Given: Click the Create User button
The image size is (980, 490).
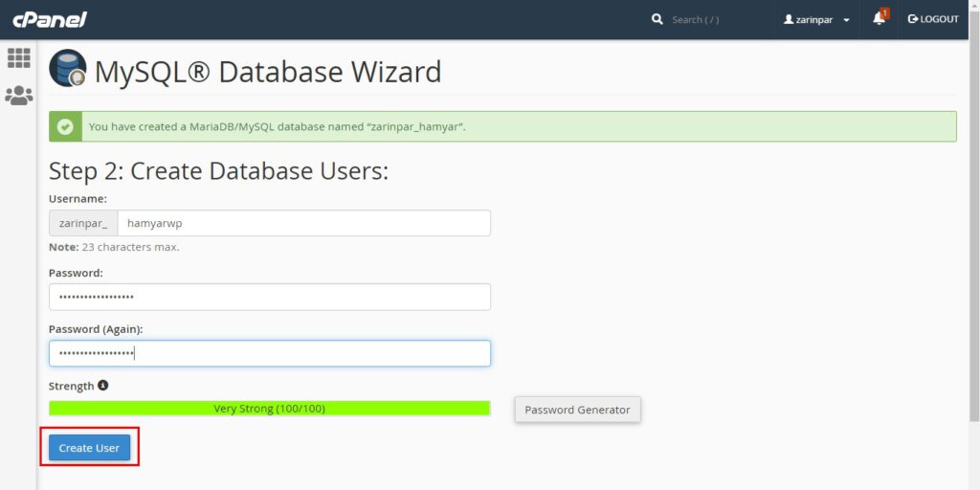Looking at the screenshot, I should coord(89,448).
